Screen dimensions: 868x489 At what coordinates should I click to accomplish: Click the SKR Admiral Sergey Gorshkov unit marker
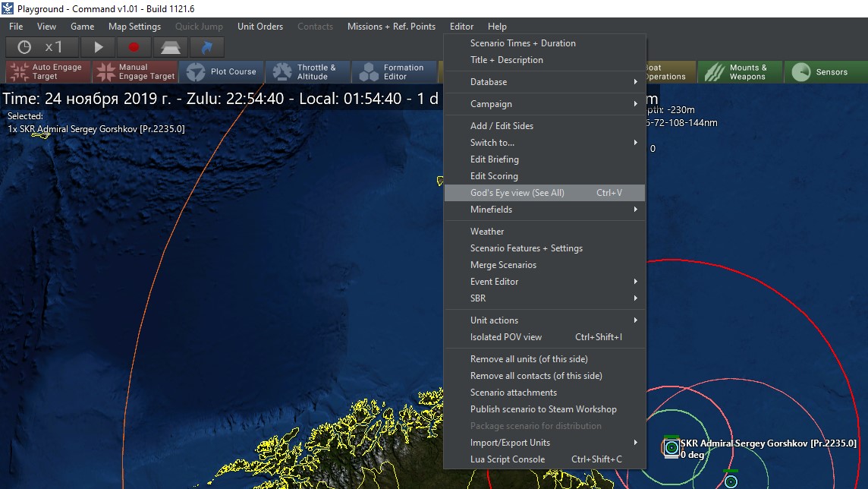[x=671, y=448]
